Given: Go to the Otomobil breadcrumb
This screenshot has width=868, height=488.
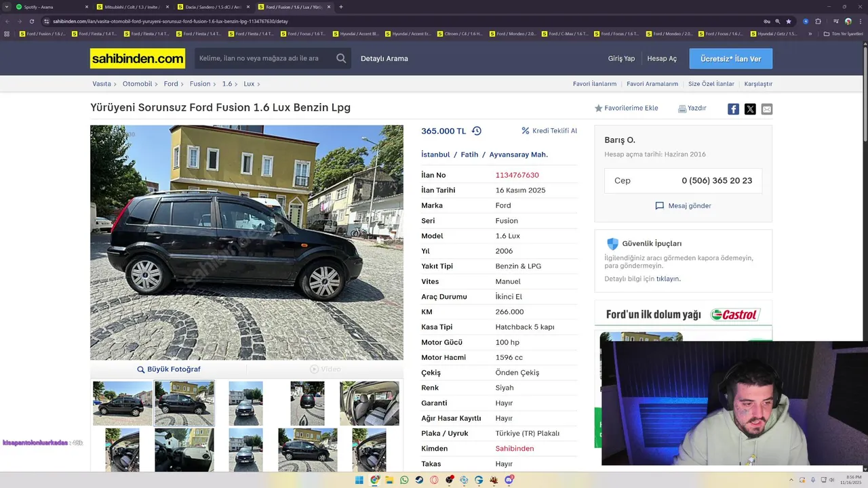Looking at the screenshot, I should 138,84.
